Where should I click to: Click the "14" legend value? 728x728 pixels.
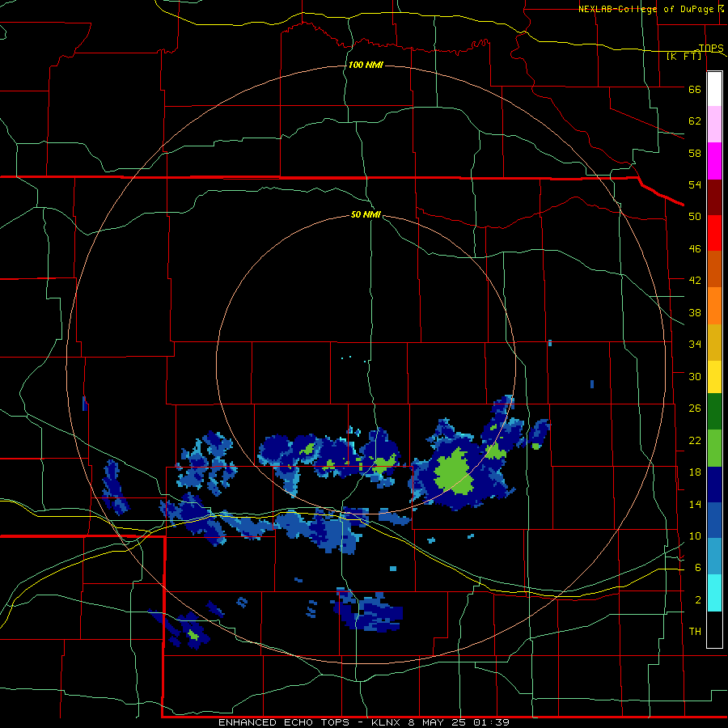[695, 505]
